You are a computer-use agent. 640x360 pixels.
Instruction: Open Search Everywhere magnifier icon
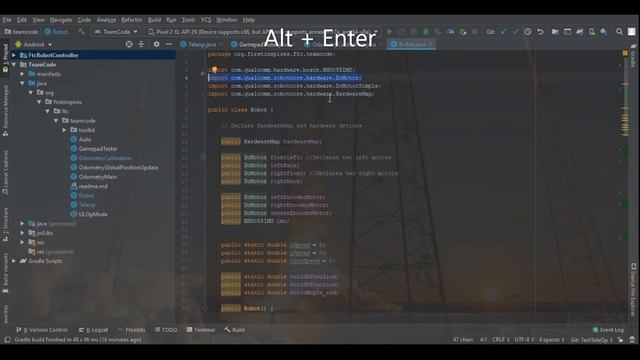[x=619, y=31]
